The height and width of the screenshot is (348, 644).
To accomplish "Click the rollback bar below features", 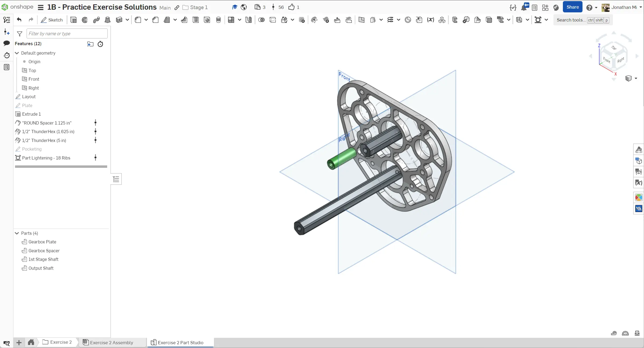I will click(x=61, y=167).
